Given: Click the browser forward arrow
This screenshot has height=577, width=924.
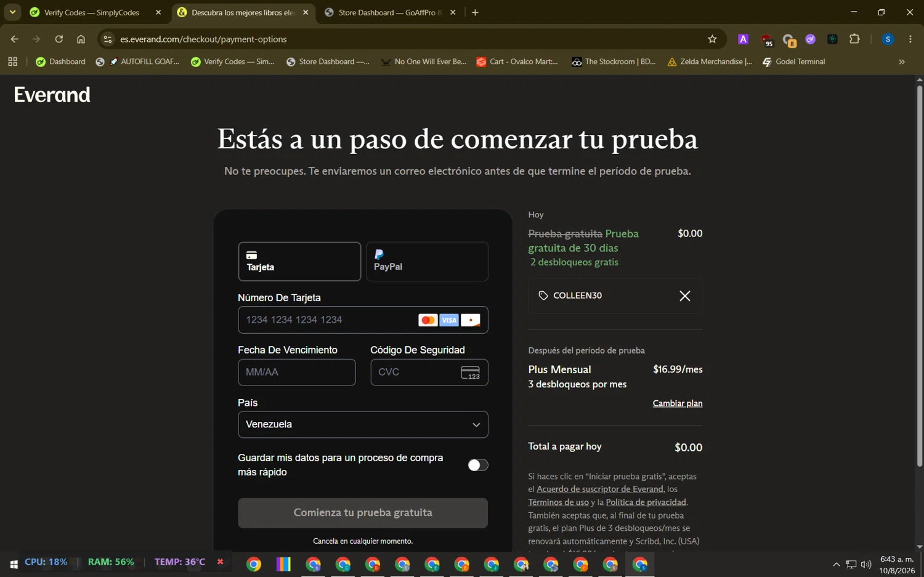Looking at the screenshot, I should [x=36, y=39].
